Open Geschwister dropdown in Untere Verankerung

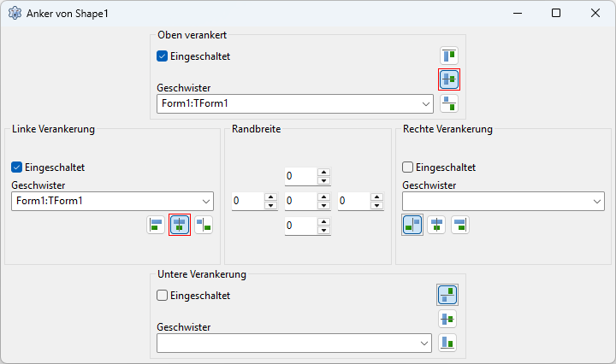(x=294, y=343)
